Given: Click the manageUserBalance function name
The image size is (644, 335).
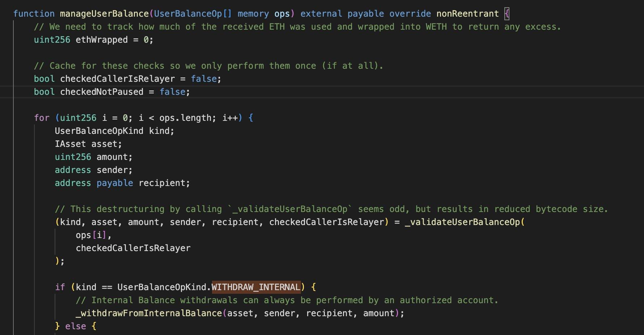Looking at the screenshot, I should click(x=104, y=14).
